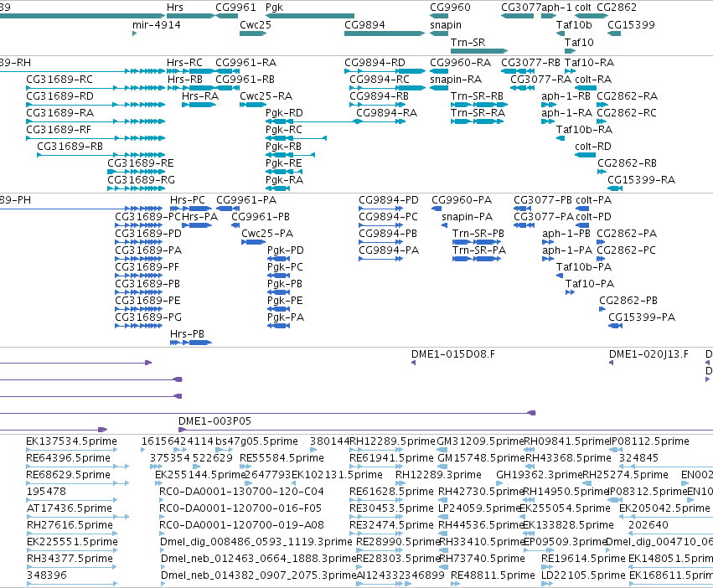Viewport: 713px width, 588px height.
Task: Select transcript CG9894-RD
Action: coord(375,63)
